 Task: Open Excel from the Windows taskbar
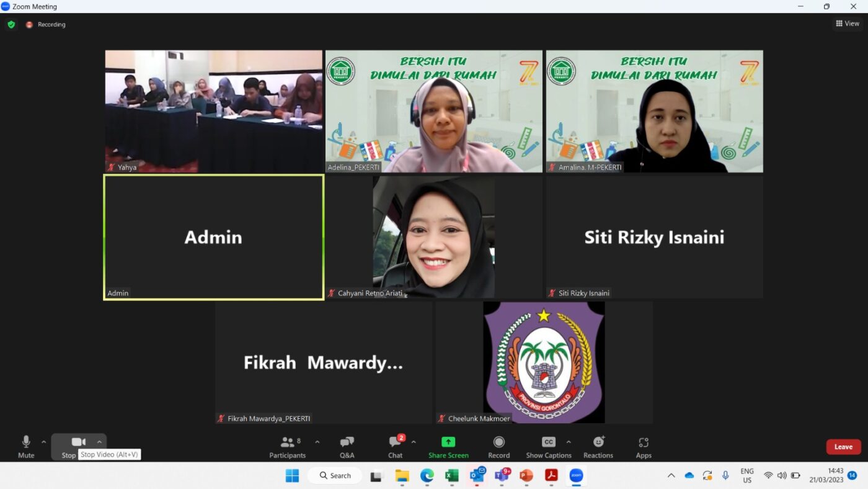tap(451, 475)
